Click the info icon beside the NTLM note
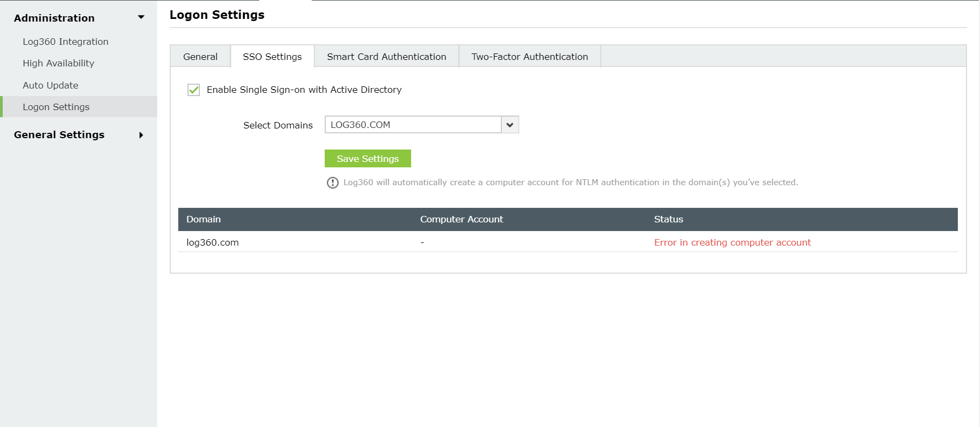980x427 pixels. (333, 183)
